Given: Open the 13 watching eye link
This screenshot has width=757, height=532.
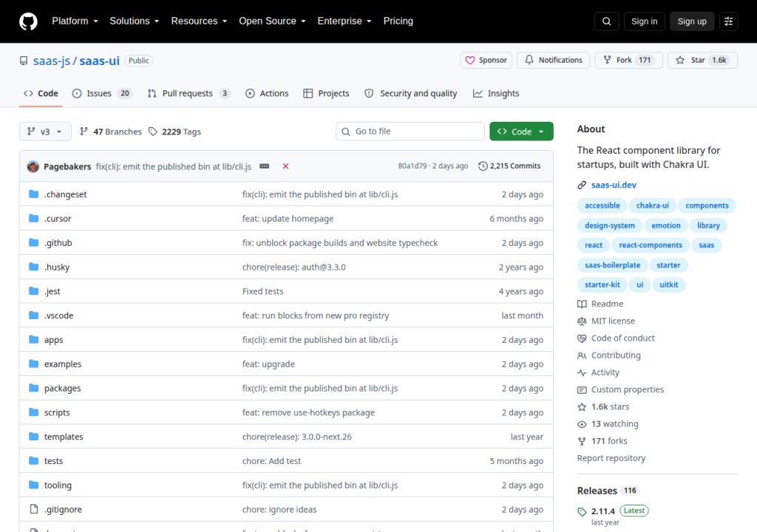Looking at the screenshot, I should (608, 424).
